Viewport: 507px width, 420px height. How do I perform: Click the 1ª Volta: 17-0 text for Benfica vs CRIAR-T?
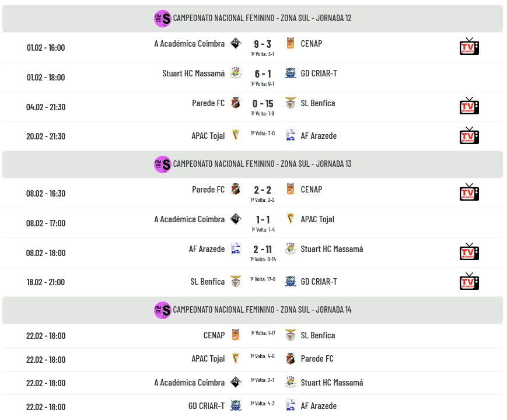pyautogui.click(x=263, y=279)
